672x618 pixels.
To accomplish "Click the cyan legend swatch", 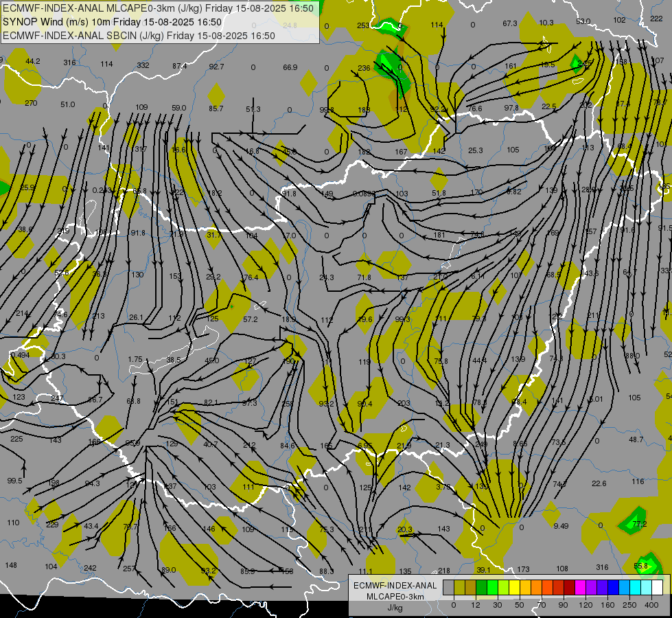I will pos(636,588).
